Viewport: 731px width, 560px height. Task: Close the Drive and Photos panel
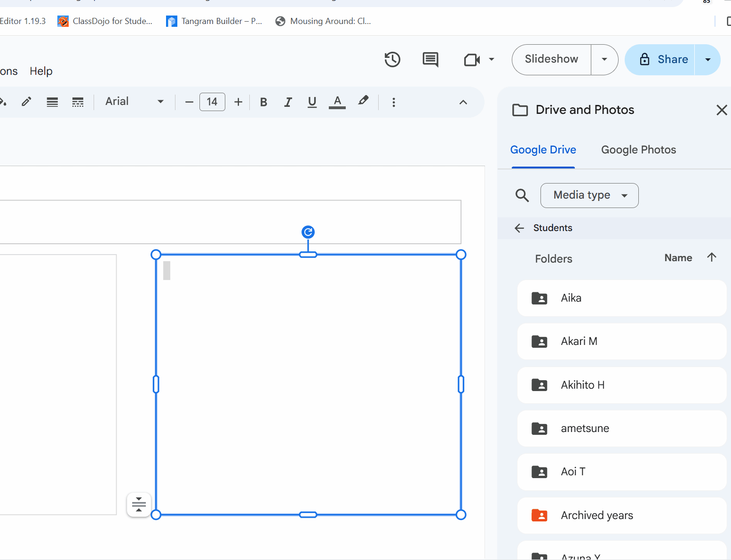click(x=722, y=110)
